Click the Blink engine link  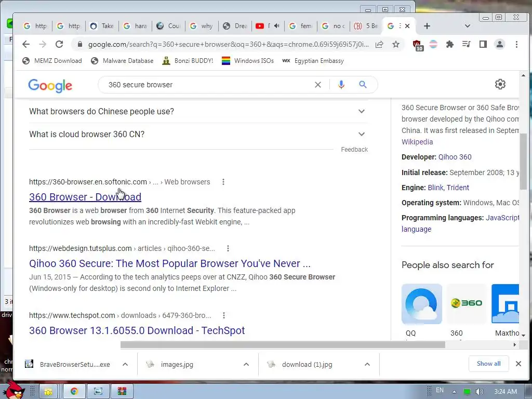pos(435,188)
